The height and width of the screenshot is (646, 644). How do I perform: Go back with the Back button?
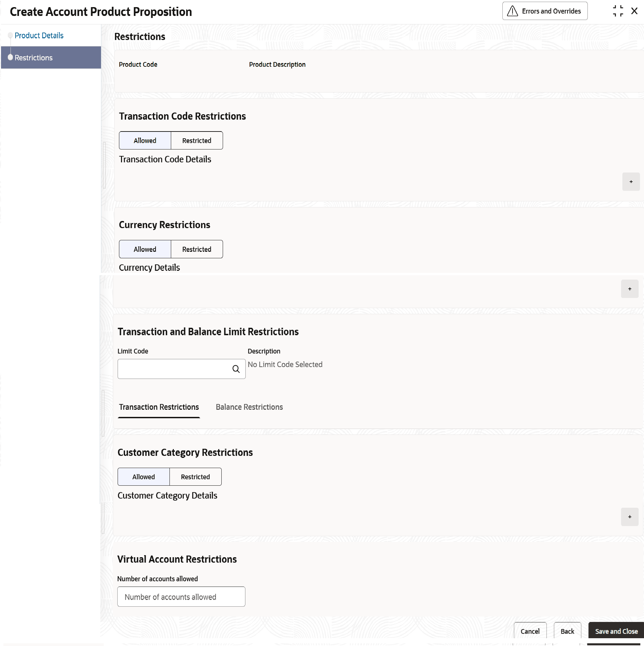click(x=567, y=631)
